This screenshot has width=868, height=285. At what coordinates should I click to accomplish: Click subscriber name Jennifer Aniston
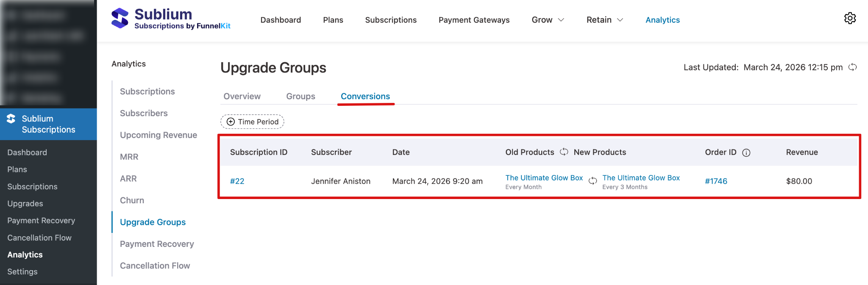coord(341,181)
